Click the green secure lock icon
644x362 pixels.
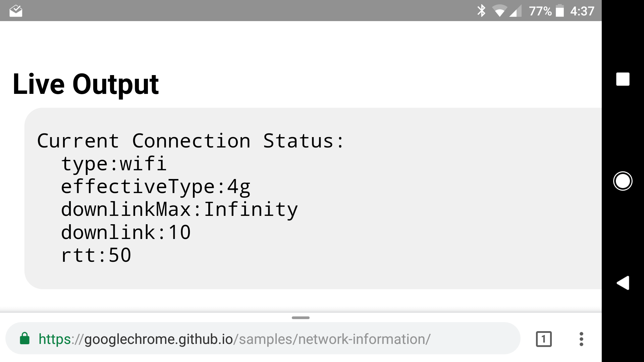point(25,339)
